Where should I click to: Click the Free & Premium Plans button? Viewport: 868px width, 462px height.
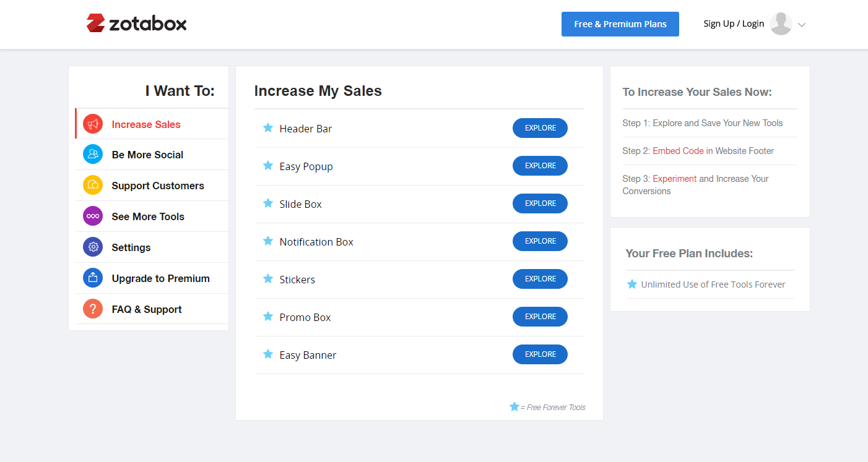click(x=620, y=24)
